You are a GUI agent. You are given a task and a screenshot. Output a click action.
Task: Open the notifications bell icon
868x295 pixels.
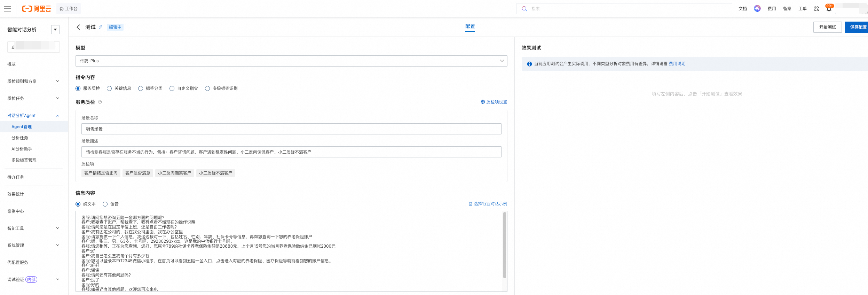(x=829, y=9)
